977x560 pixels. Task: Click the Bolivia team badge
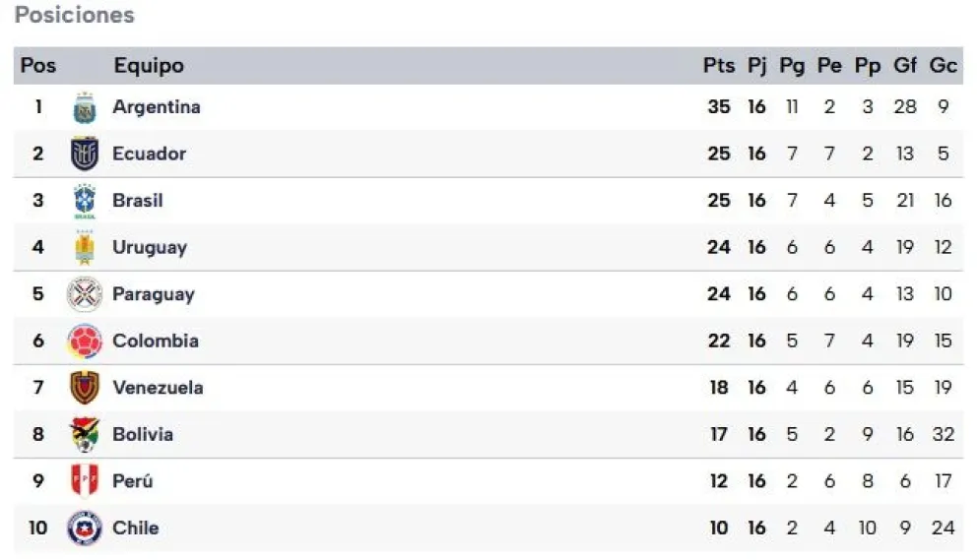pyautogui.click(x=85, y=434)
